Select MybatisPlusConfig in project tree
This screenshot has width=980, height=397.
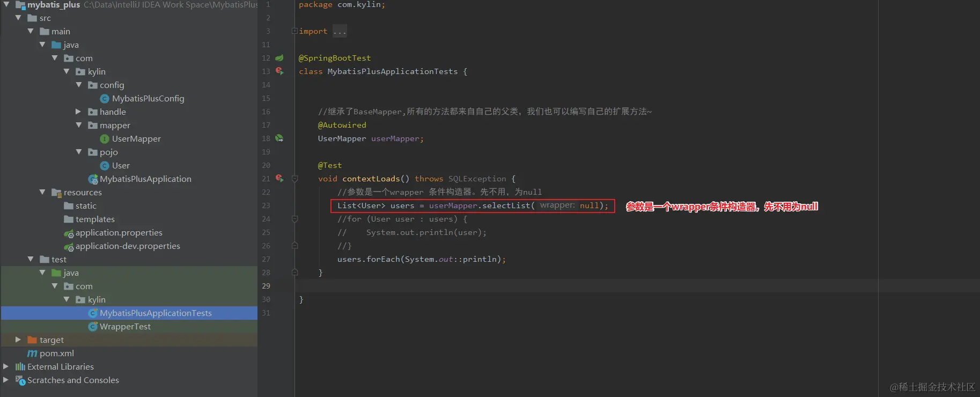pos(148,99)
